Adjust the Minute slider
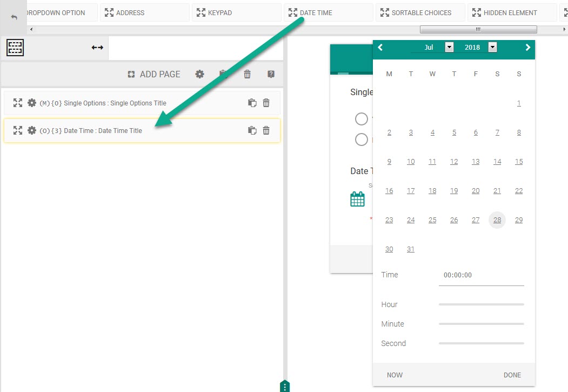Screen dimensions: 568x392 point(482,324)
